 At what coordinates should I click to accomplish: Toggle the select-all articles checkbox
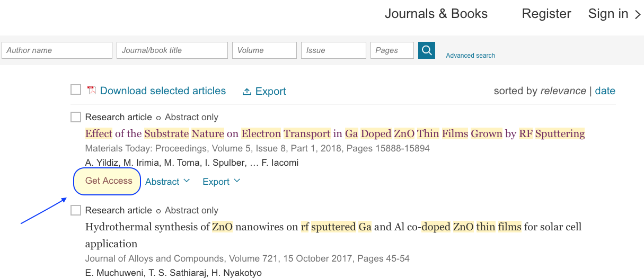pos(76,89)
